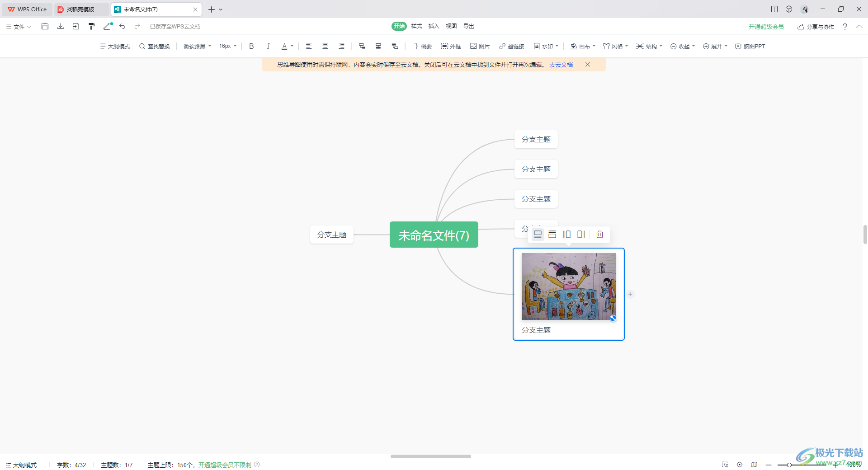
Task: Select the 开始 tab
Action: pos(399,26)
